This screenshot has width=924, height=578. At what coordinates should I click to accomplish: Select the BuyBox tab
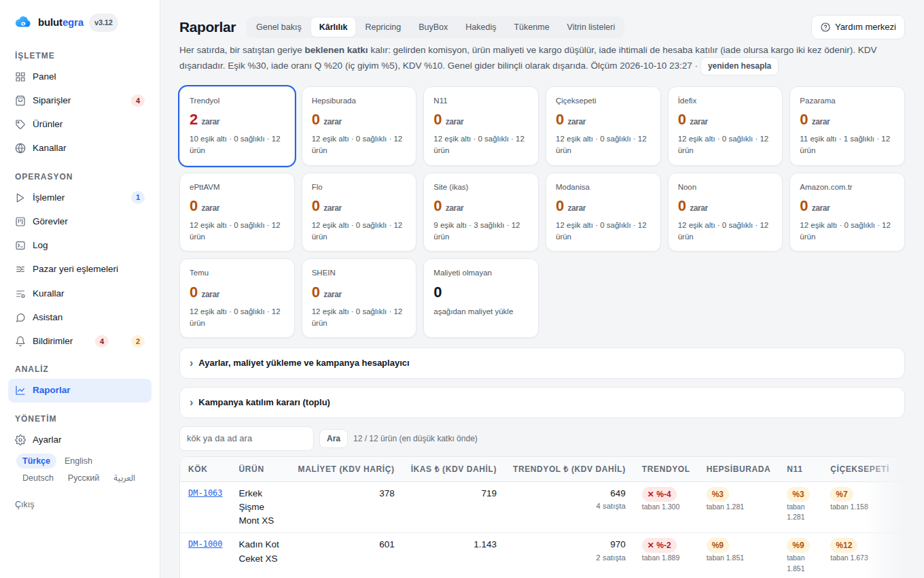click(x=433, y=27)
